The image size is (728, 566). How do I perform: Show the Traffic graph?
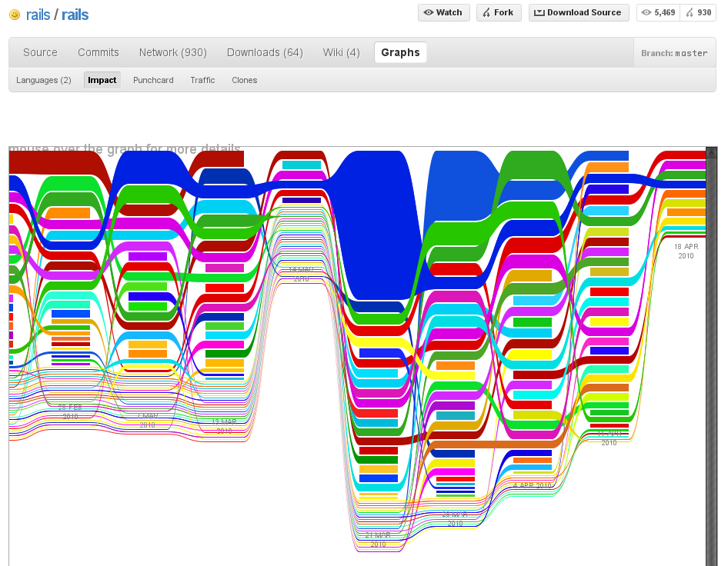[x=202, y=80]
